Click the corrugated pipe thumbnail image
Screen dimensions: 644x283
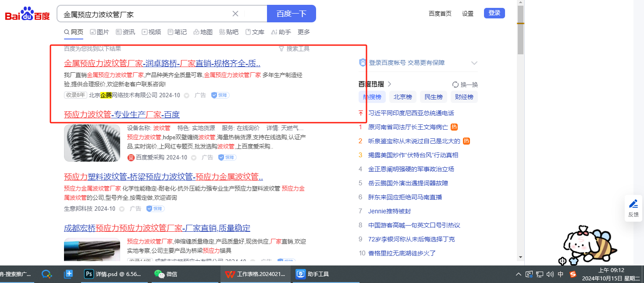pyautogui.click(x=92, y=143)
